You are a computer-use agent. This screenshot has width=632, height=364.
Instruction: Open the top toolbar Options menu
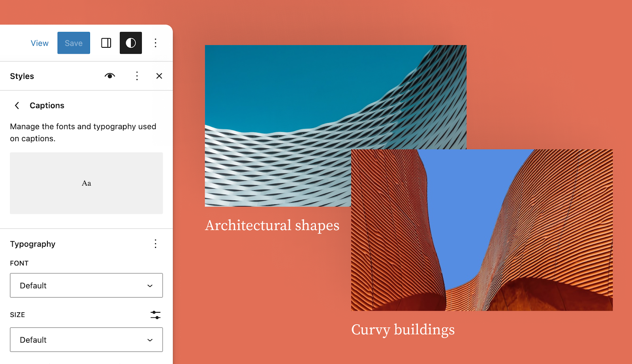[x=156, y=43]
